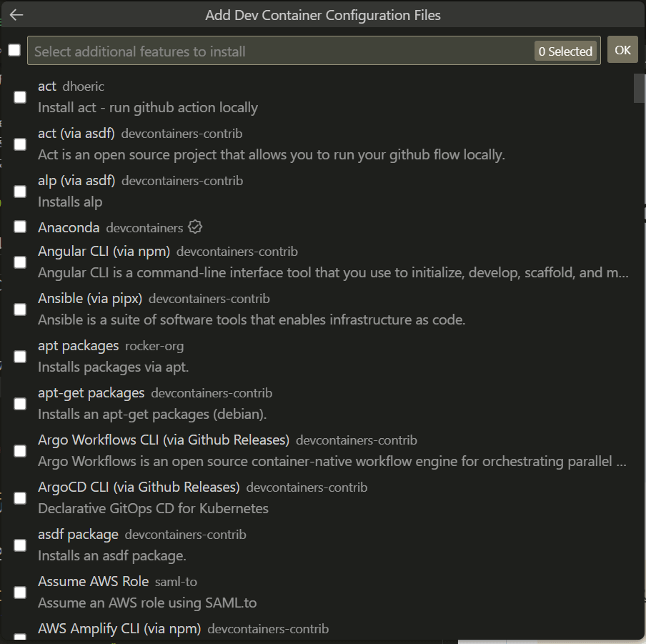Check the act dhoeric feature box

click(20, 97)
